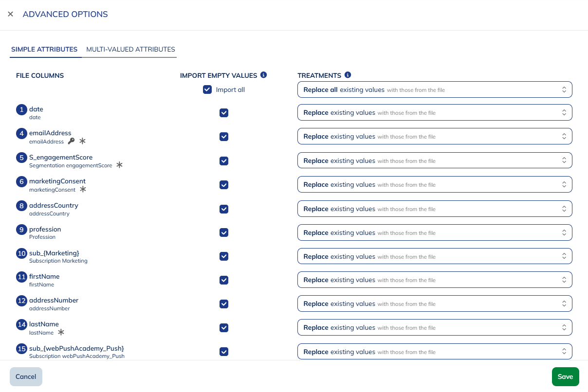Click the Cancel button
Screen dimensions: 588x392
[x=26, y=376]
